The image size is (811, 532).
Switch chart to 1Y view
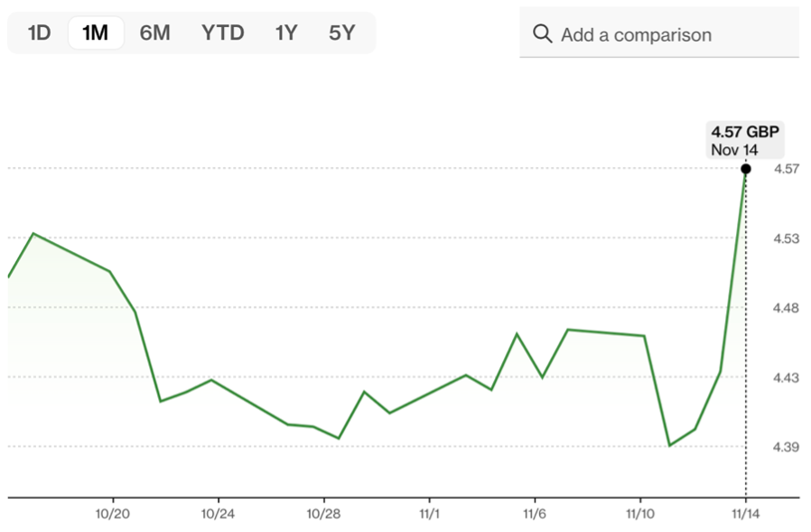click(286, 33)
